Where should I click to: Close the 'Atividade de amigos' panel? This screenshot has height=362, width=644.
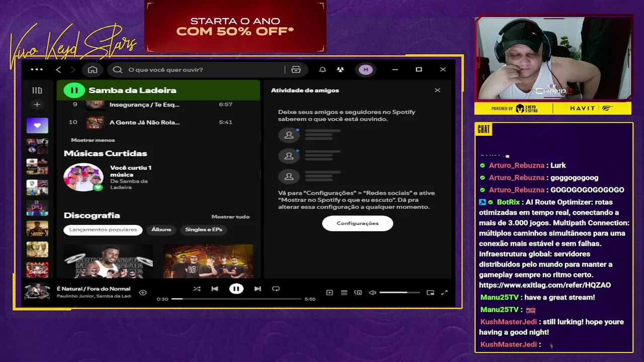[437, 90]
